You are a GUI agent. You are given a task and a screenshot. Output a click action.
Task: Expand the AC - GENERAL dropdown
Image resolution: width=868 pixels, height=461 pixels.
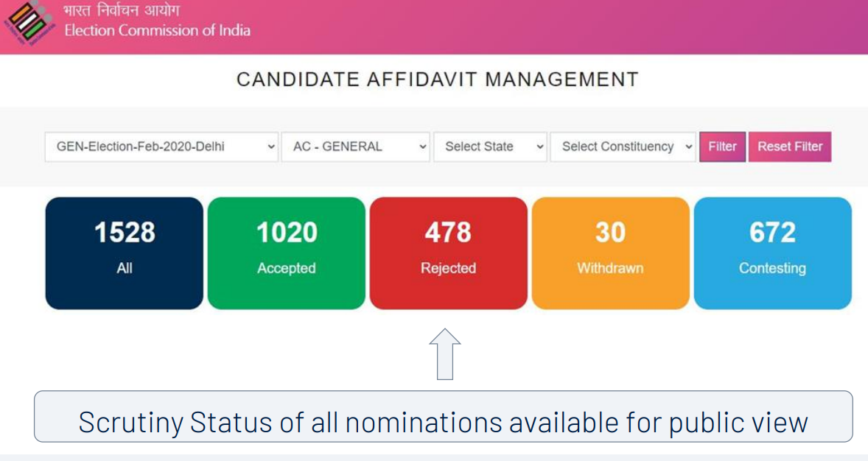[355, 147]
